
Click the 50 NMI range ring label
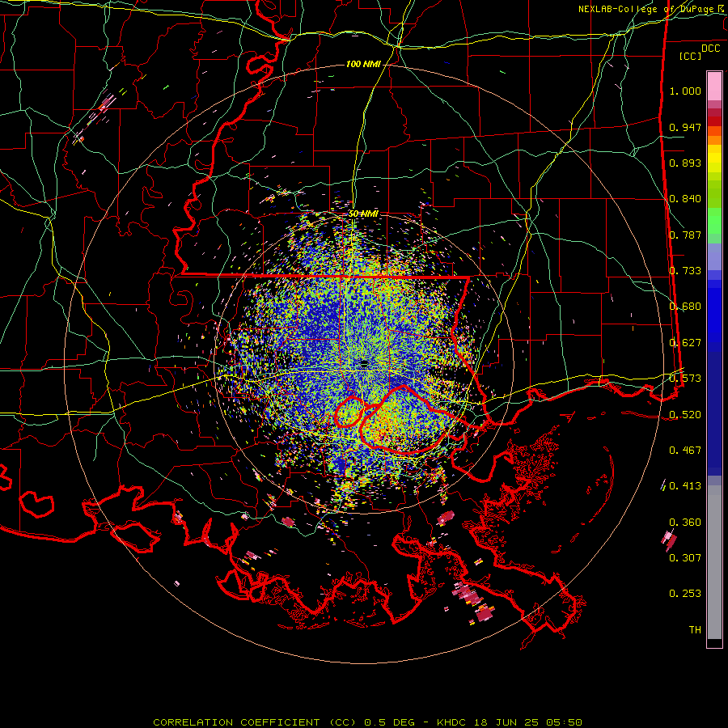pyautogui.click(x=363, y=214)
